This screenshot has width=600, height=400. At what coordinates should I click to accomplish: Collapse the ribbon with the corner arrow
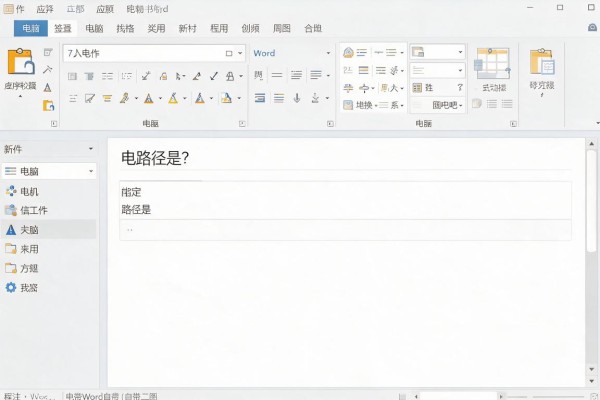[x=598, y=123]
